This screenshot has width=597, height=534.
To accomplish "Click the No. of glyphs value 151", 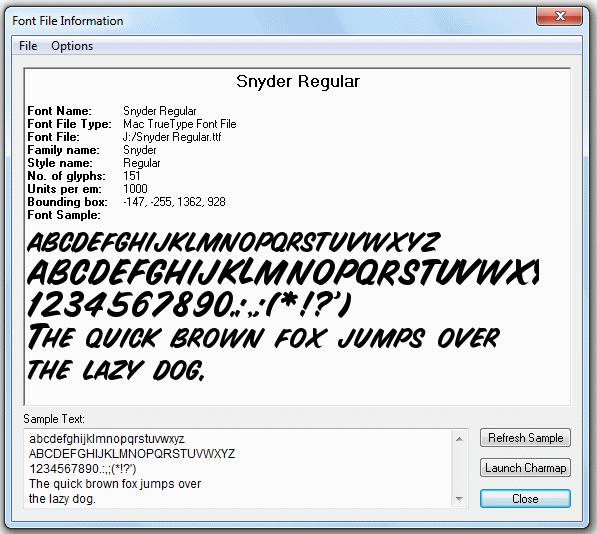I will pyautogui.click(x=132, y=176).
